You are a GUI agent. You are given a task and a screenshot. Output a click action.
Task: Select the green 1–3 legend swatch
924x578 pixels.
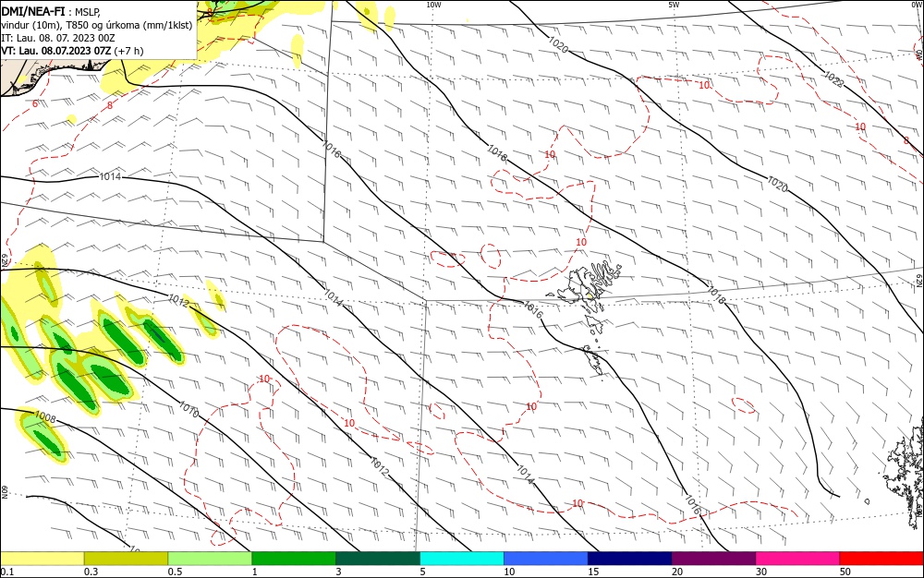(294, 559)
